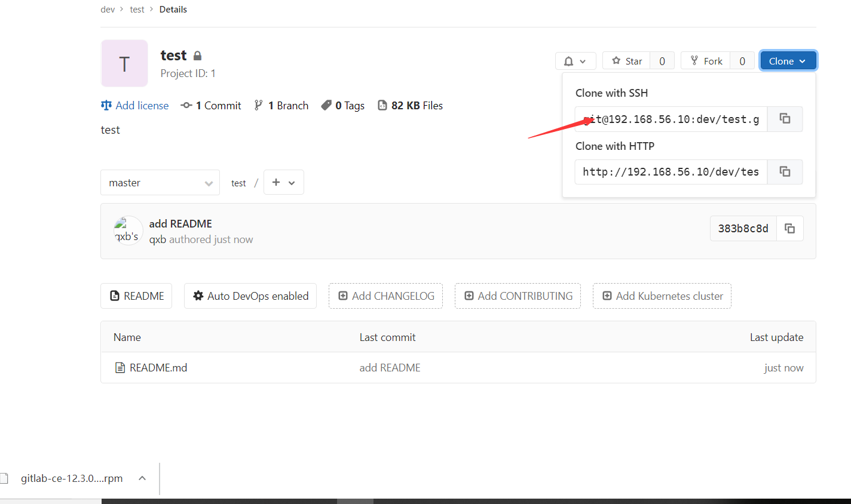The image size is (851, 504).
Task: Click the Last update column header
Action: [777, 337]
